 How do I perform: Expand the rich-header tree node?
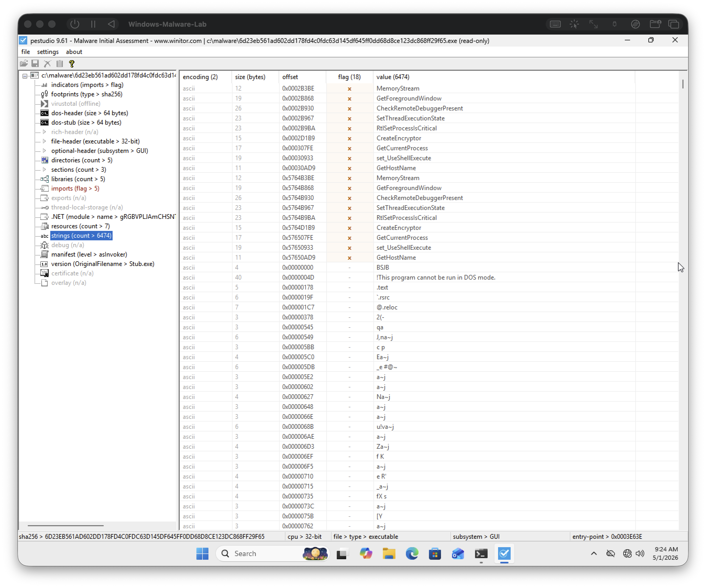pyautogui.click(x=44, y=132)
